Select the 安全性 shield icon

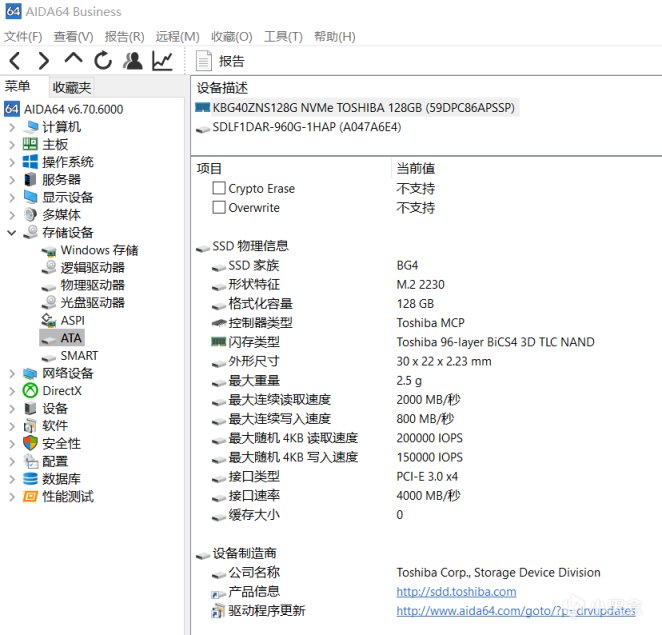tap(30, 443)
